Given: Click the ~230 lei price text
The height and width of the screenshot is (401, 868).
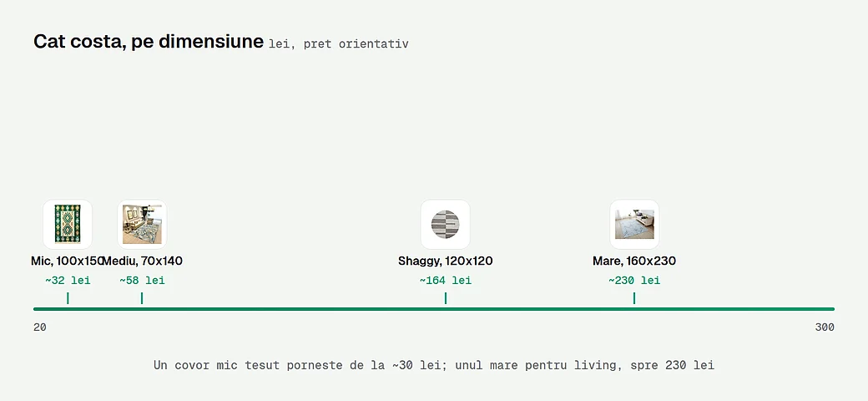Looking at the screenshot, I should click(x=634, y=280).
